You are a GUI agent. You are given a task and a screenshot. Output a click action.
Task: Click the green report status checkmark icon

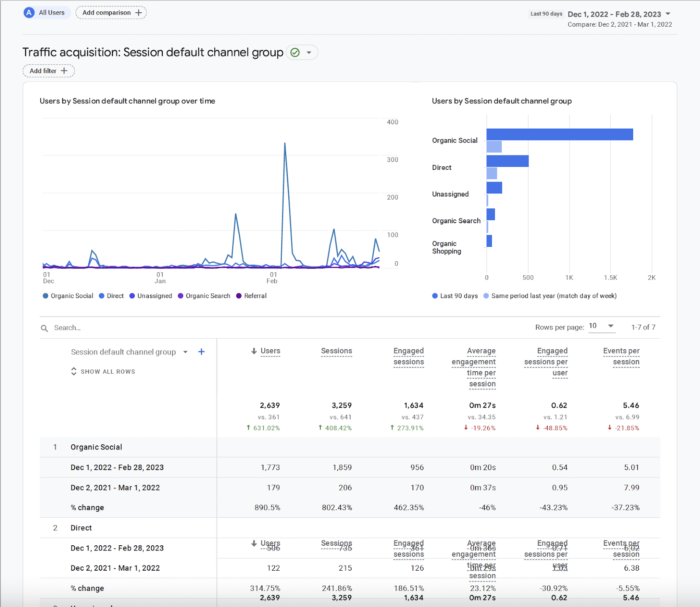click(295, 53)
